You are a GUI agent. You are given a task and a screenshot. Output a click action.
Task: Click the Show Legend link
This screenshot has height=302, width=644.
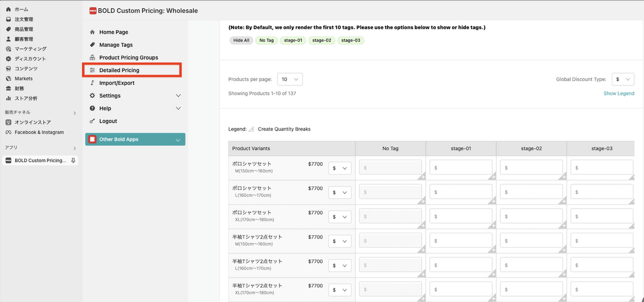tap(619, 94)
